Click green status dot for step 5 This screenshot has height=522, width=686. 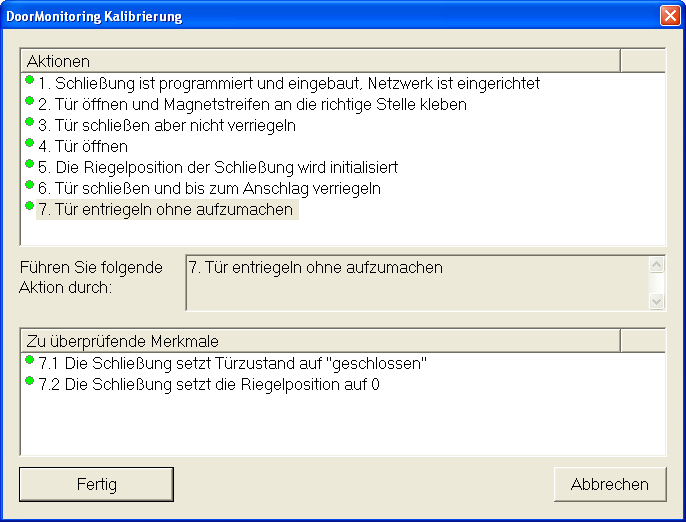(x=29, y=163)
